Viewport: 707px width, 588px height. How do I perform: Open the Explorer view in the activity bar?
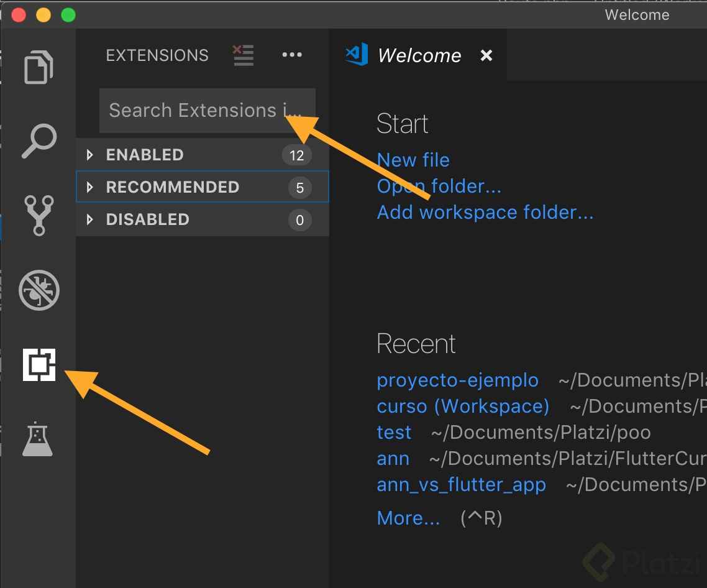click(x=39, y=67)
